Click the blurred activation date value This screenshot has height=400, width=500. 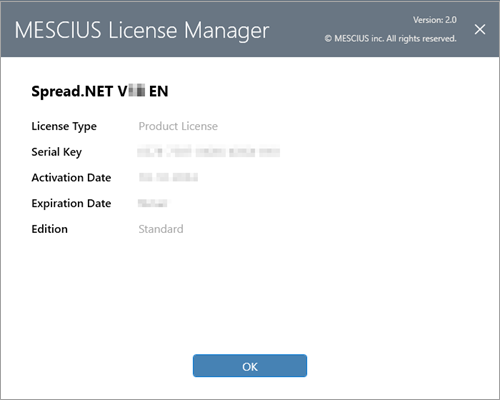168,177
